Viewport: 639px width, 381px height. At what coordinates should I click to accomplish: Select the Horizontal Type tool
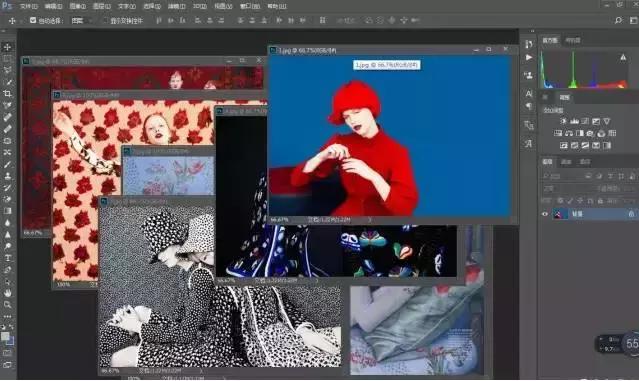click(7, 258)
